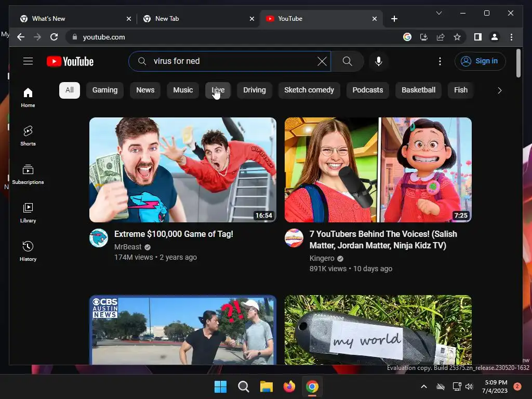The height and width of the screenshot is (399, 532).
Task: Start voice search with the microphone icon
Action: (x=379, y=61)
